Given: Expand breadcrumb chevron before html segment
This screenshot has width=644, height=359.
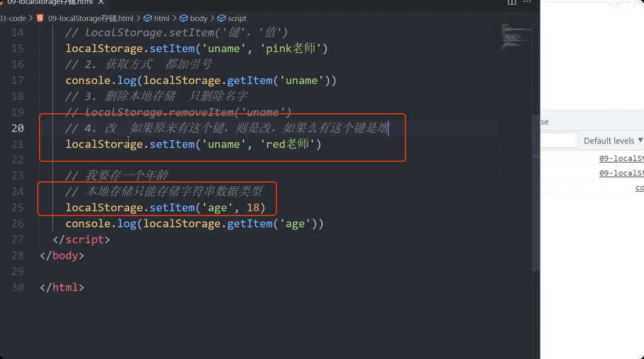Looking at the screenshot, I should (x=138, y=18).
